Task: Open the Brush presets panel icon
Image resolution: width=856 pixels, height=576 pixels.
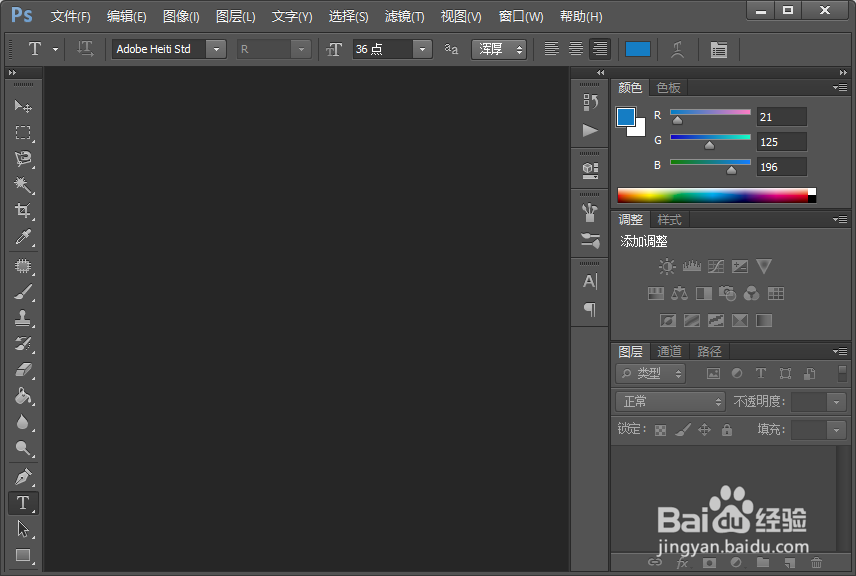Action: (590, 212)
